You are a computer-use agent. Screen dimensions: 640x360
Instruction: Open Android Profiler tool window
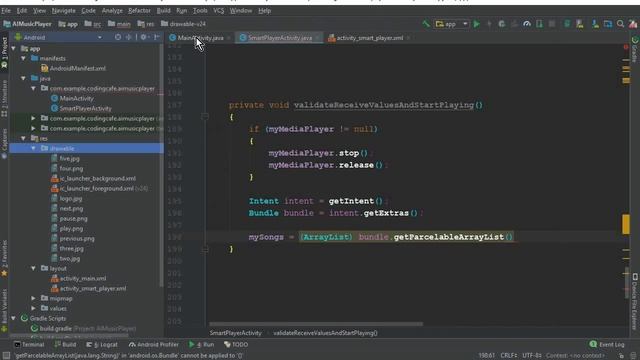pyautogui.click(x=154, y=344)
